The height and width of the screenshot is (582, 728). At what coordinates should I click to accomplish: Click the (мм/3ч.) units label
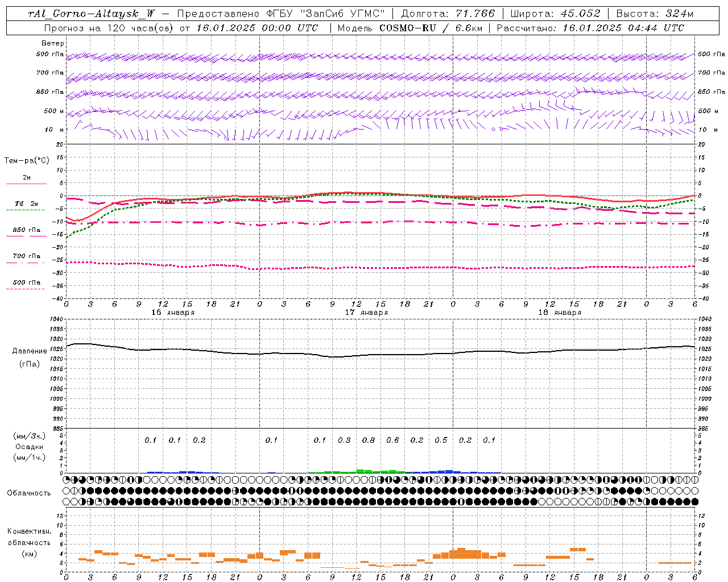tap(30, 436)
